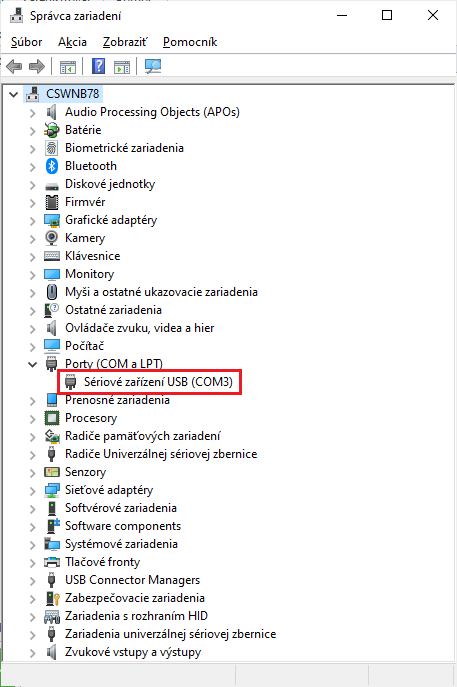457x687 pixels.
Task: Collapse the Porty (COM a LPT) node
Action: pos(32,364)
